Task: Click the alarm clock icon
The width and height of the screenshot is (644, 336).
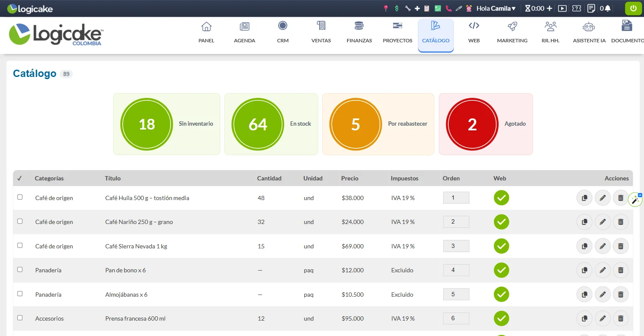Action: (x=469, y=8)
